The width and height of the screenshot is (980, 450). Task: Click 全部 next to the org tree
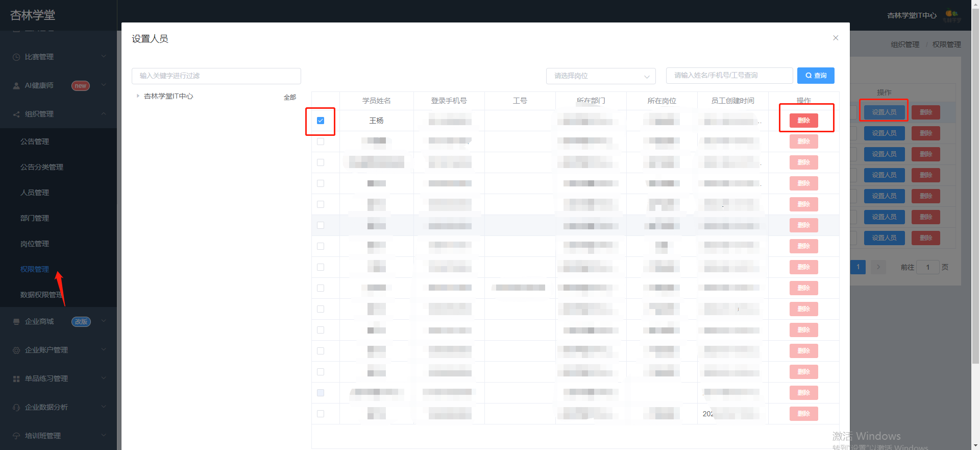[x=290, y=97]
